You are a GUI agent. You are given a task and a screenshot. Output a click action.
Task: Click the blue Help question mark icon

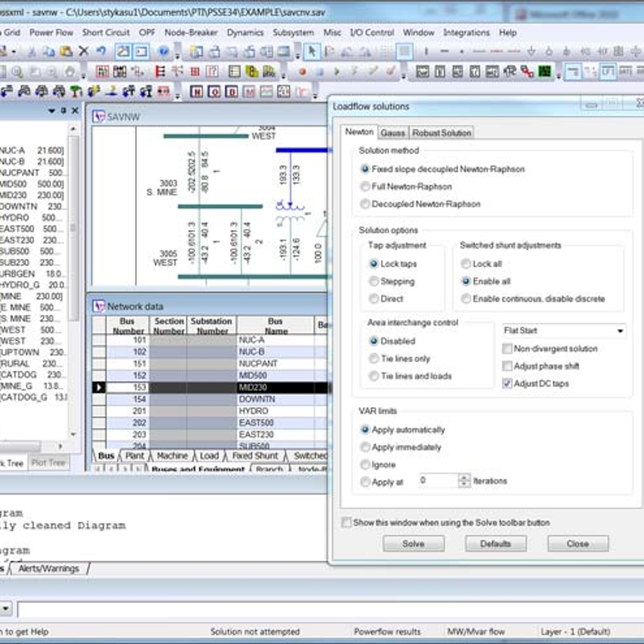[x=164, y=52]
